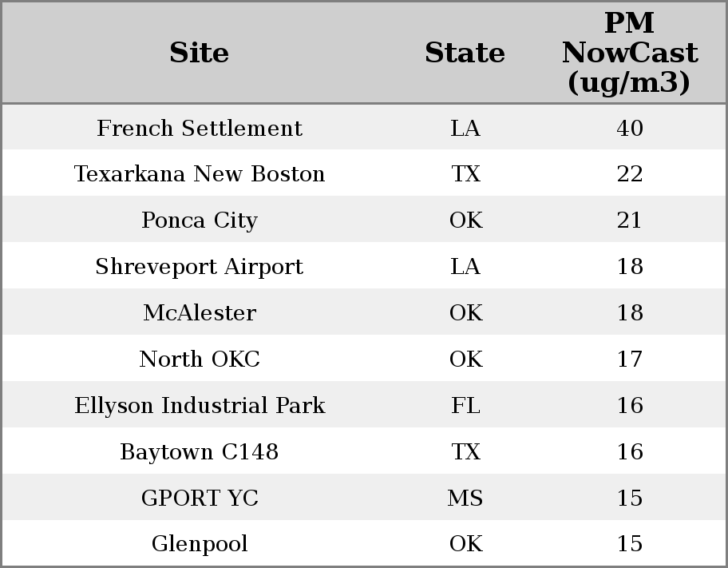
Task: Select the North OKC row name
Action: click(x=199, y=359)
